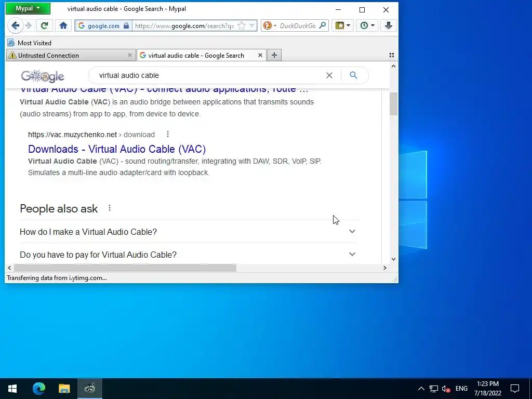Open Virtual Audio Cable (VAC) connect audio link
This screenshot has width=532, height=399.
[164, 90]
